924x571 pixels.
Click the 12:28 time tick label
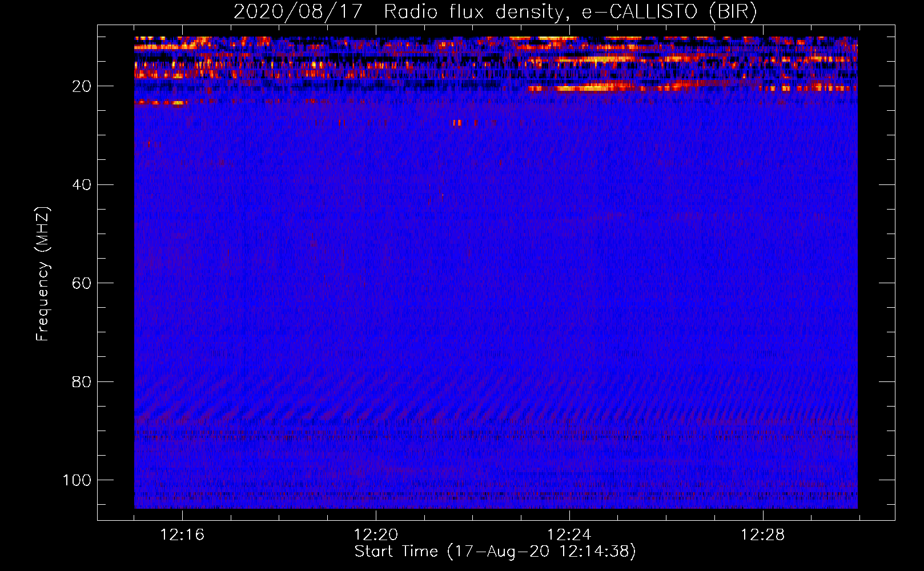pos(763,535)
